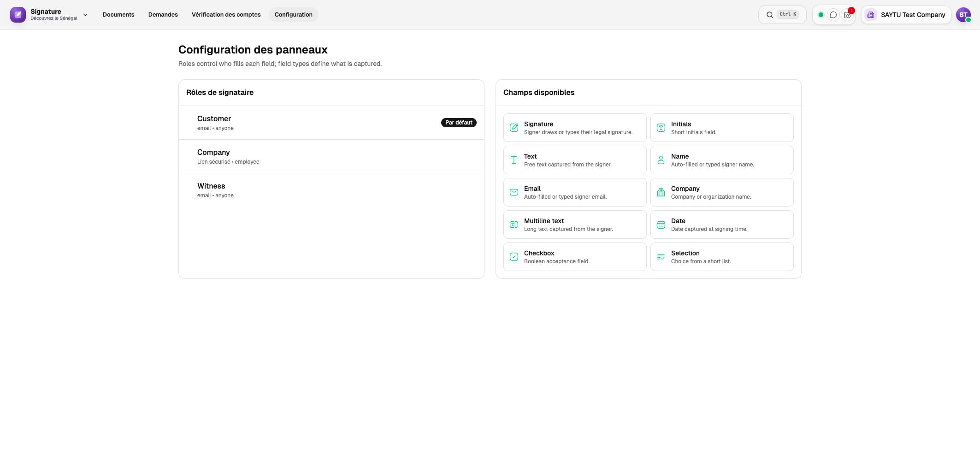Click the Selection field list icon
The image size is (980, 461).
[x=661, y=257]
